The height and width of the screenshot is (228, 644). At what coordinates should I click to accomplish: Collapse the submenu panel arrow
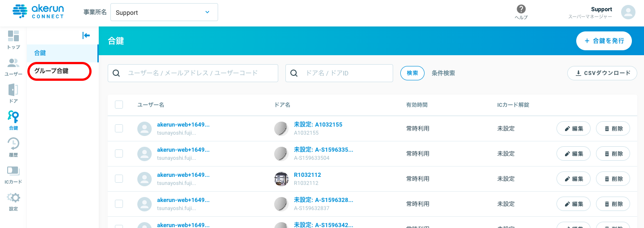point(86,35)
